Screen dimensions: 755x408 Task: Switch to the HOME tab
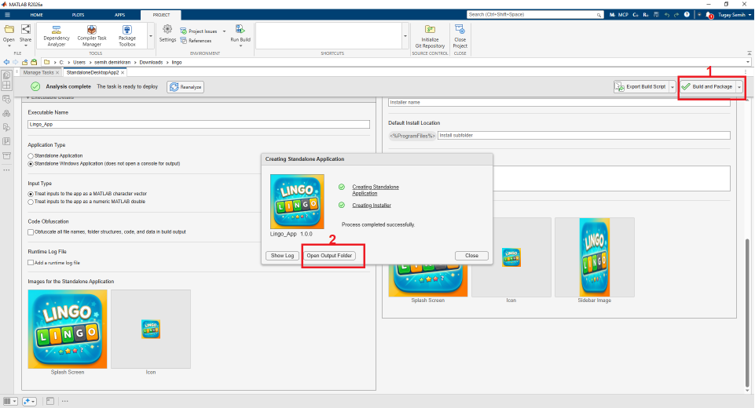click(x=37, y=15)
